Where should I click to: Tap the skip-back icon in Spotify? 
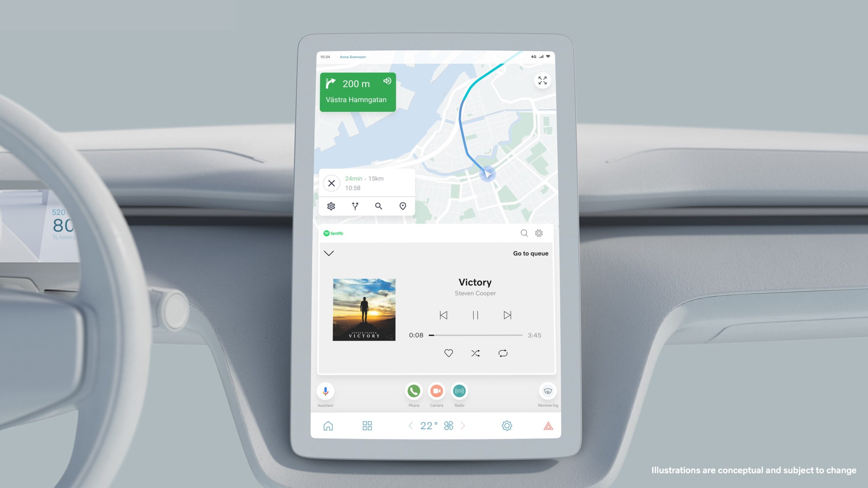pyautogui.click(x=443, y=314)
